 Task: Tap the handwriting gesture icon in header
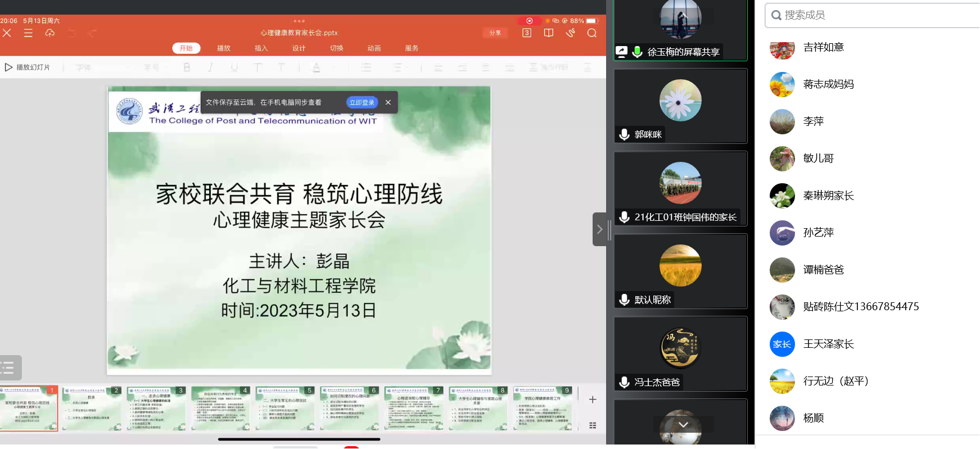pyautogui.click(x=570, y=33)
